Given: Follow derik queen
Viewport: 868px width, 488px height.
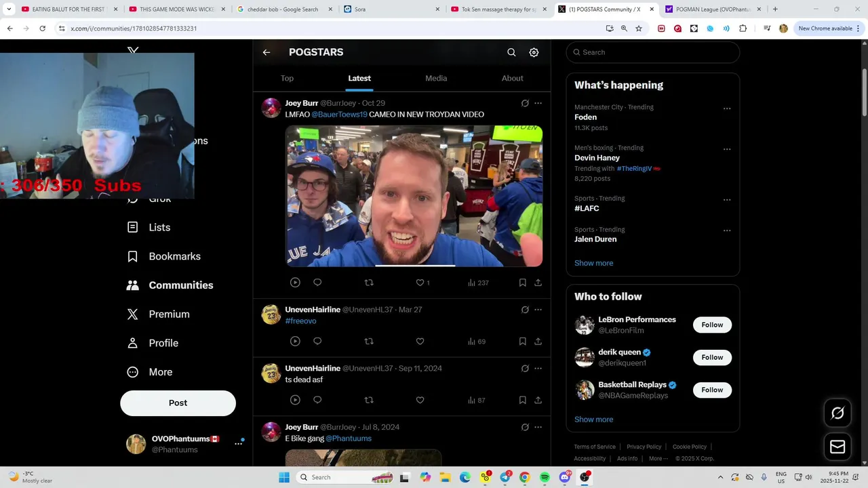Looking at the screenshot, I should click(712, 357).
